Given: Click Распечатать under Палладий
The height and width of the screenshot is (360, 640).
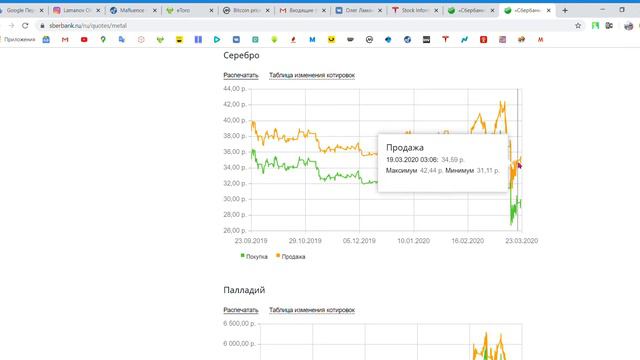Looking at the screenshot, I should [x=241, y=310].
